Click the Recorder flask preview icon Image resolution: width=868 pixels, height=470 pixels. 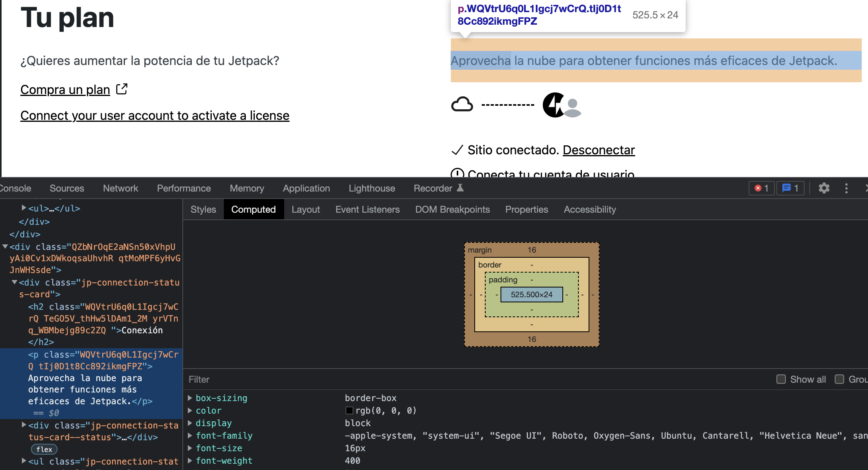pyautogui.click(x=460, y=188)
